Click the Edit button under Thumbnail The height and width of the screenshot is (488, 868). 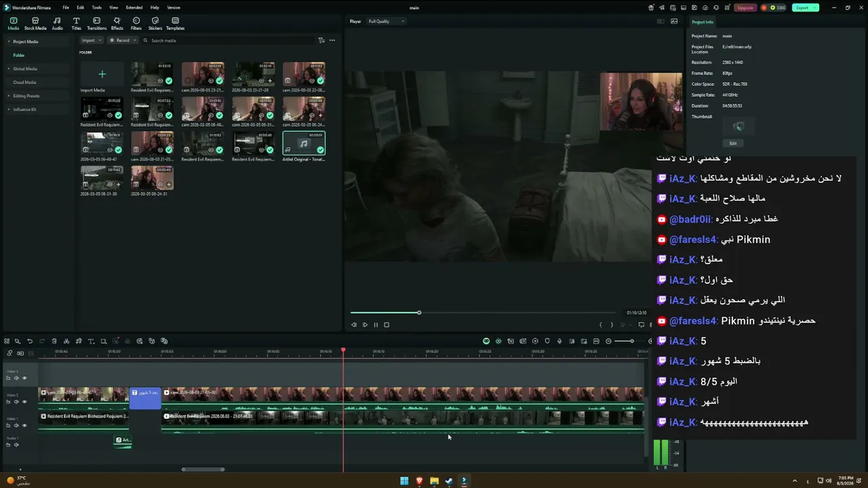pos(733,143)
